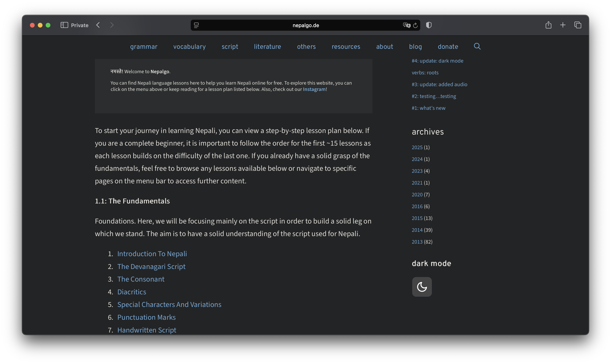Go to the blog page
This screenshot has height=364, width=611.
(x=415, y=46)
